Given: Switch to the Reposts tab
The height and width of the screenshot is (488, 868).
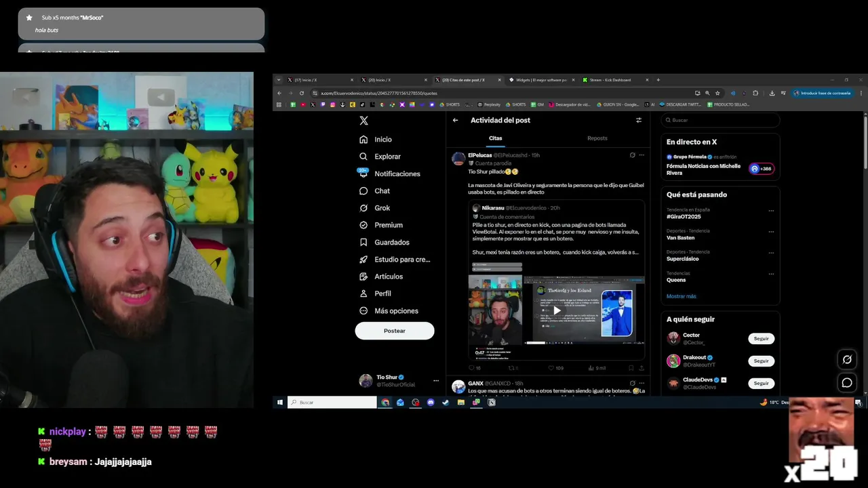Looking at the screenshot, I should (597, 138).
